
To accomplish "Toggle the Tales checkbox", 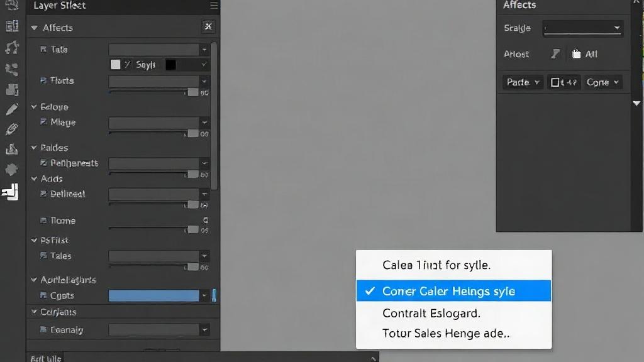I will click(43, 255).
